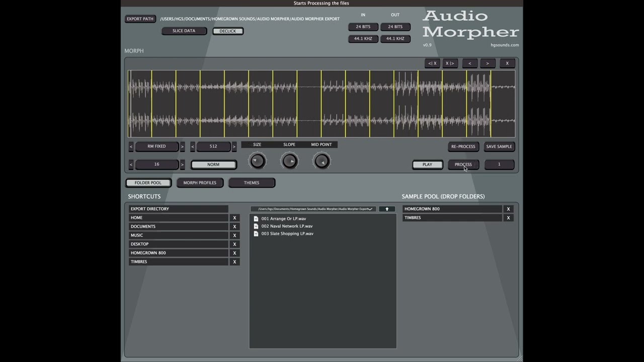Click the '>' next slice button
The image size is (644, 362).
(488, 63)
